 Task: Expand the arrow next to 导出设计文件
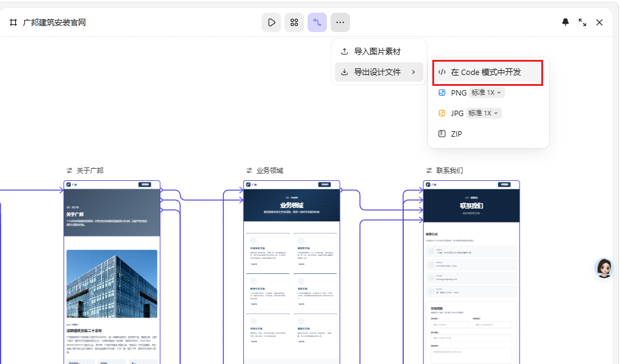click(414, 72)
